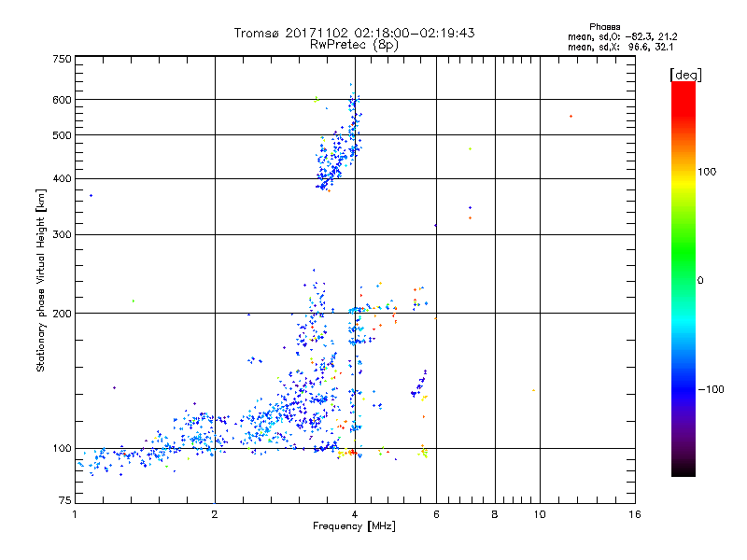This screenshot has width=747, height=560.
Task: Click the isolated red data point near 550 km
Action: point(571,116)
